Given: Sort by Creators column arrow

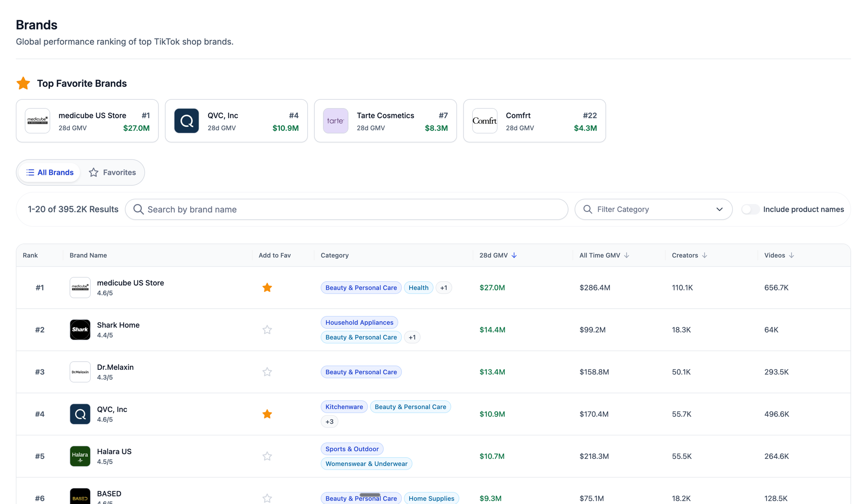Looking at the screenshot, I should (x=704, y=255).
